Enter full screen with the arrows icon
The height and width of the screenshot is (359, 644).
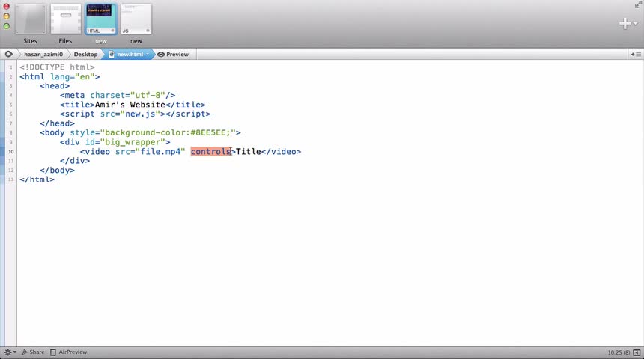(x=638, y=4)
